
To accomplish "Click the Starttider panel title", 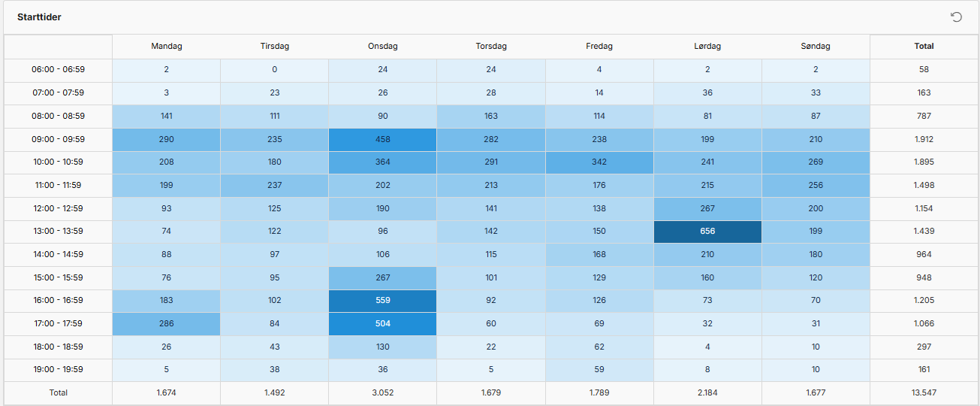I will click(x=39, y=17).
